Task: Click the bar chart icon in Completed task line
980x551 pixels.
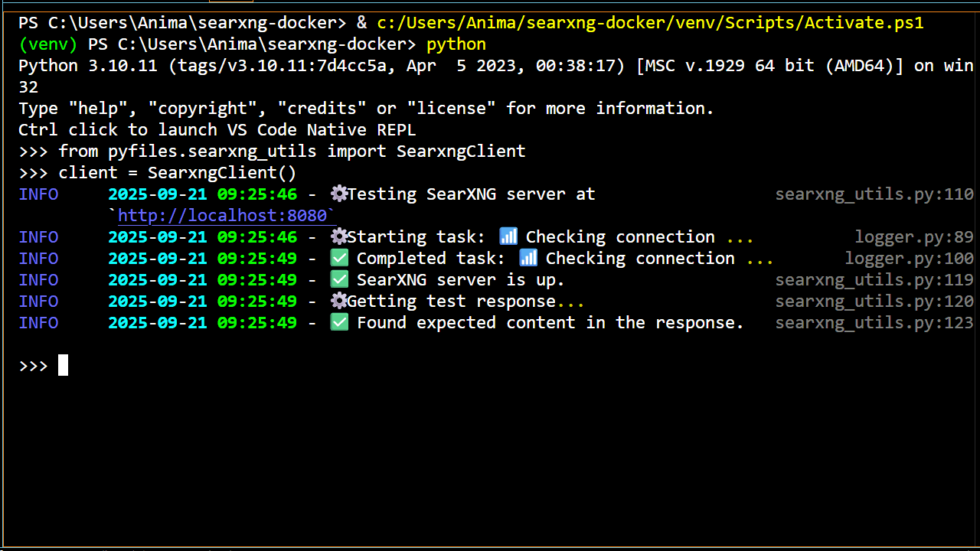Action: pos(528,258)
